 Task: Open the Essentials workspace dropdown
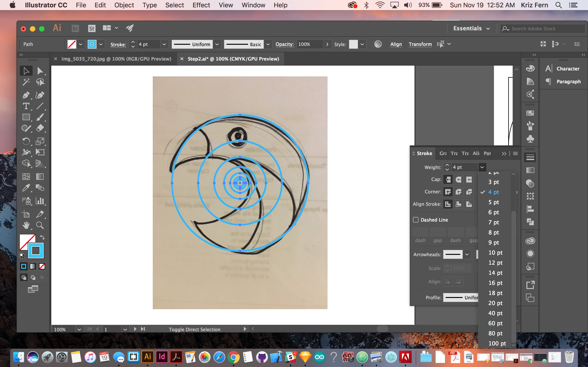(471, 28)
